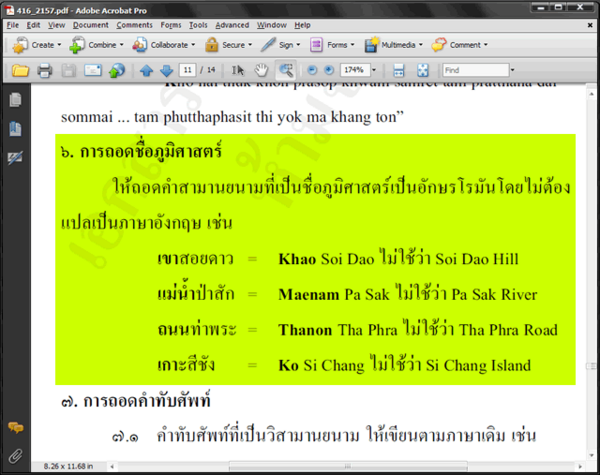Open the Create PDF menu
The height and width of the screenshot is (475, 600).
pyautogui.click(x=37, y=45)
